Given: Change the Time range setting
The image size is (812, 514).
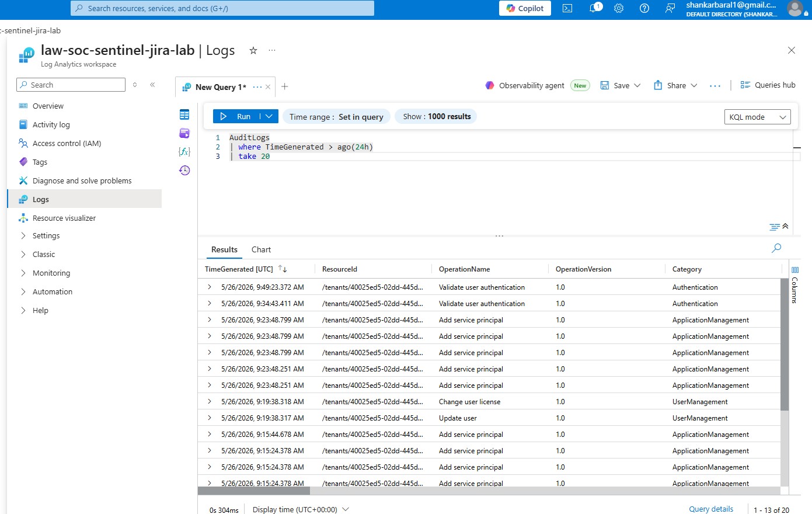Looking at the screenshot, I should 336,116.
